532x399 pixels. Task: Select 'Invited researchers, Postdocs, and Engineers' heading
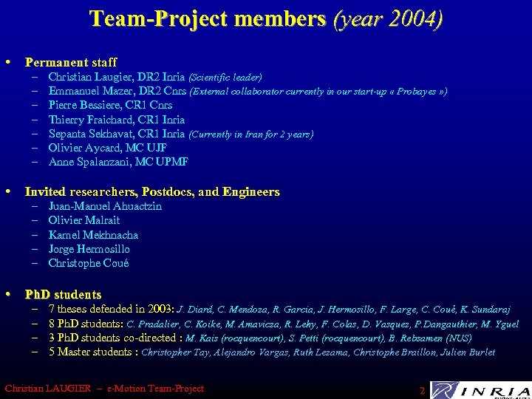tap(152, 192)
